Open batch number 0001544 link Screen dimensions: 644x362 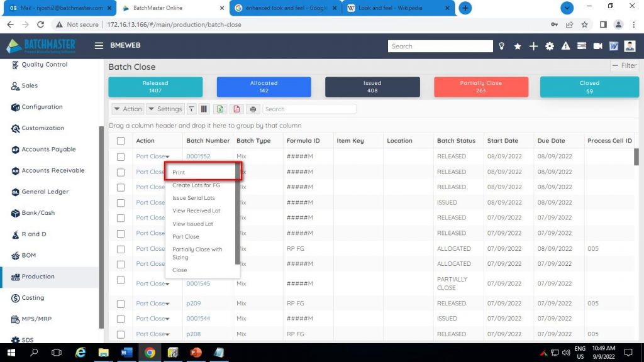[x=198, y=319]
